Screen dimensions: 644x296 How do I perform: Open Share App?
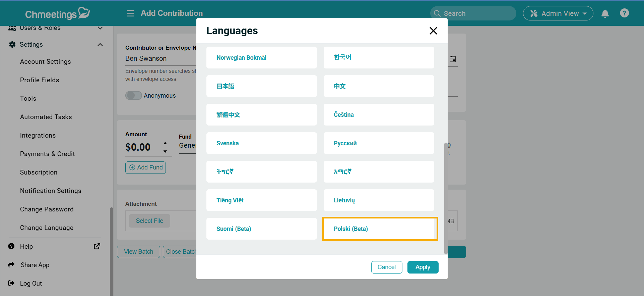click(35, 265)
